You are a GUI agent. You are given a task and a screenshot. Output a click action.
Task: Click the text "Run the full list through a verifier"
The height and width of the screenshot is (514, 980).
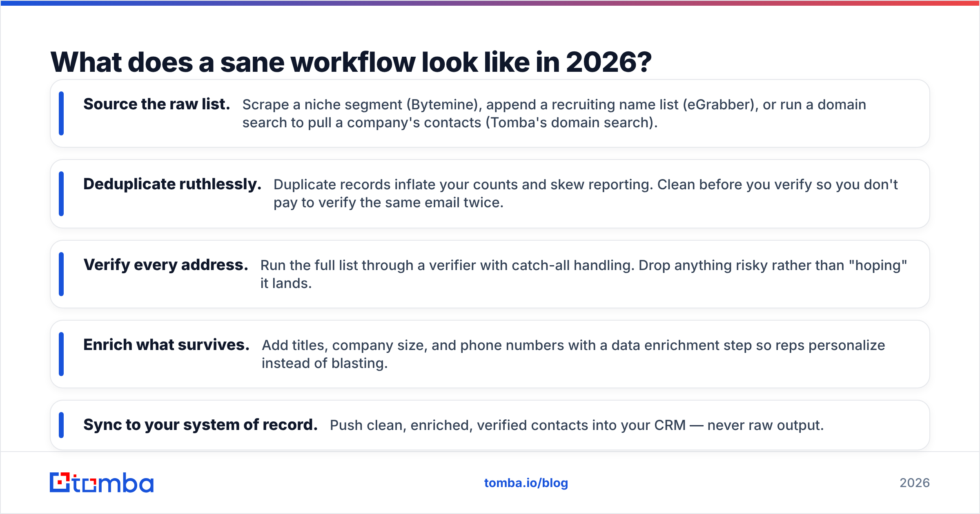click(x=584, y=274)
